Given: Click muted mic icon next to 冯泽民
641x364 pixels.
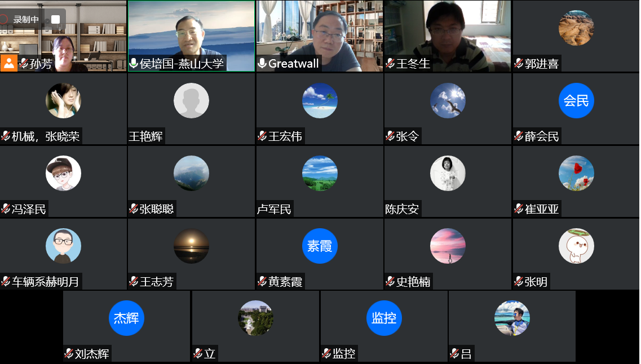Looking at the screenshot, I should coord(6,208).
